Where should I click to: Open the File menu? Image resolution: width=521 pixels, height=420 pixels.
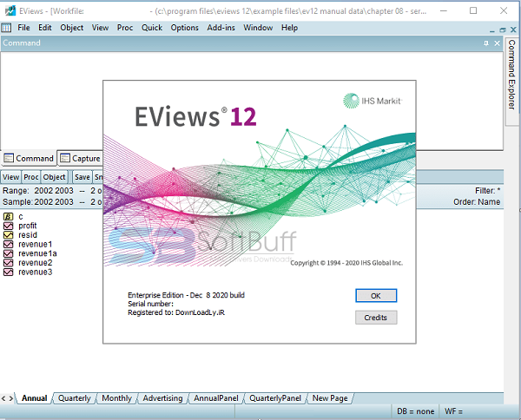23,28
